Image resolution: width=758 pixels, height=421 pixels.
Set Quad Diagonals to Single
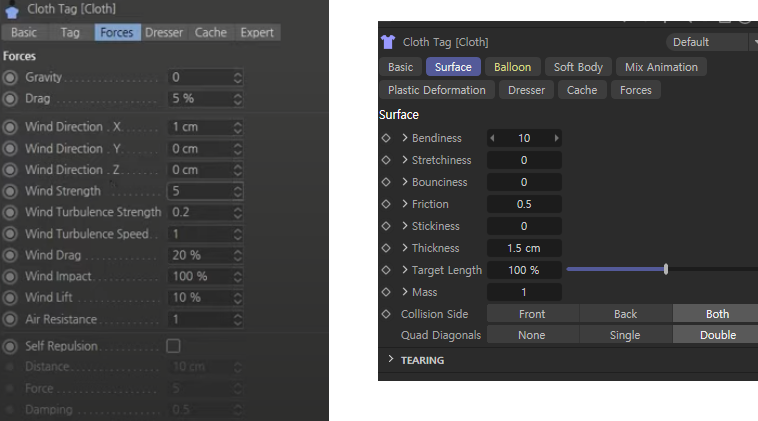pyautogui.click(x=624, y=335)
